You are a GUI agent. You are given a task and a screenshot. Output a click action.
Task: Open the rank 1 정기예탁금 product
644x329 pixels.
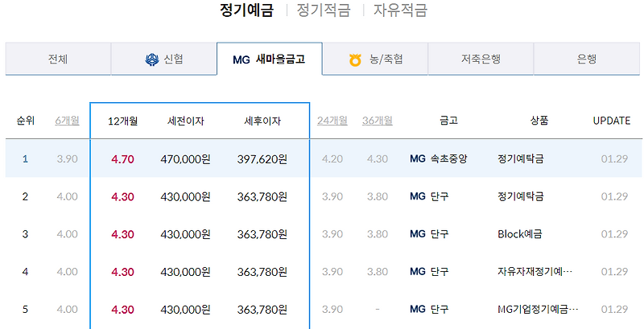520,158
